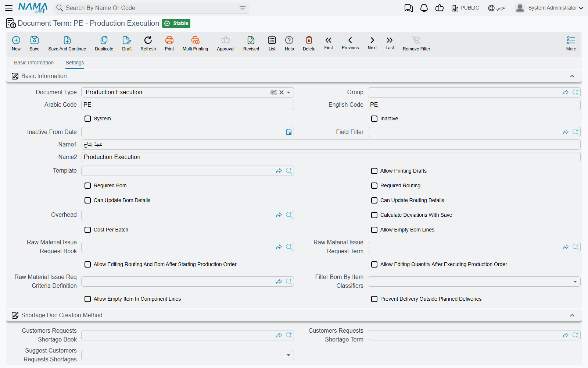Open Multi Printing option
This screenshot has width=588, height=368.
195,43
